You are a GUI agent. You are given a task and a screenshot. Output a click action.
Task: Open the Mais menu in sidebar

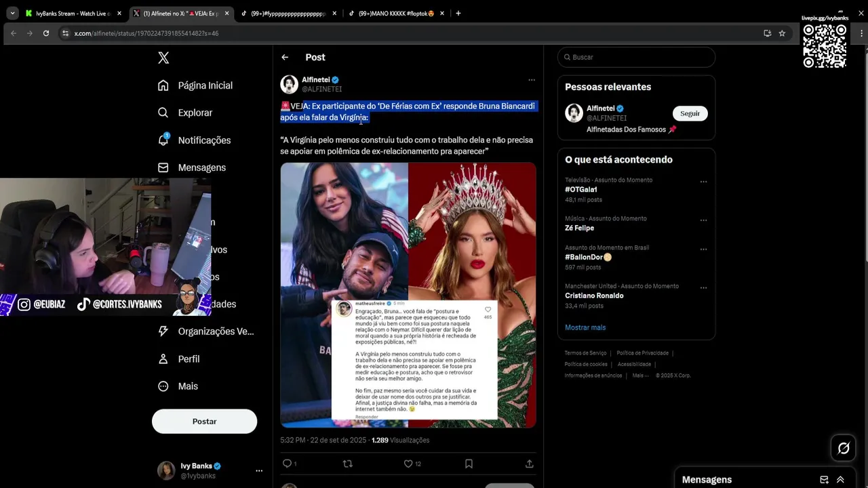178,386
